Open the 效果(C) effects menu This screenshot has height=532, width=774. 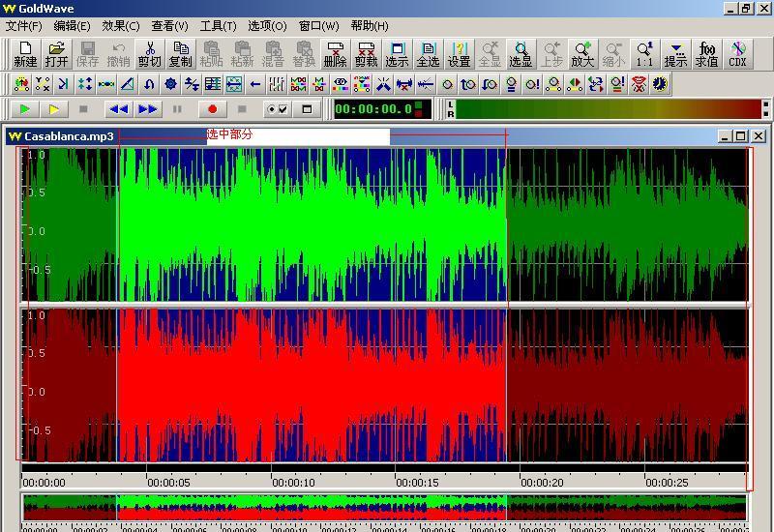[x=121, y=26]
